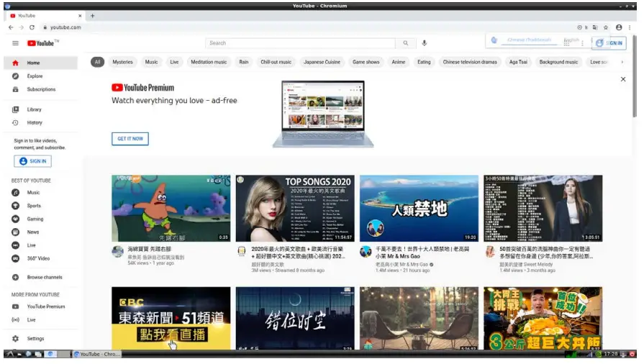The height and width of the screenshot is (364, 644).
Task: Toggle the Anime filter chip
Action: click(x=398, y=62)
